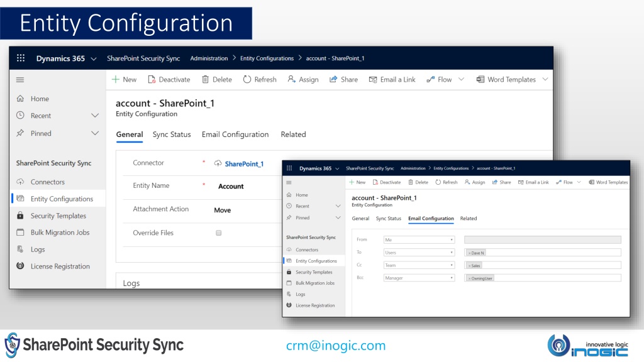Click the empty From recipient field
Viewport: 644px width, 362px height.
pyautogui.click(x=543, y=239)
